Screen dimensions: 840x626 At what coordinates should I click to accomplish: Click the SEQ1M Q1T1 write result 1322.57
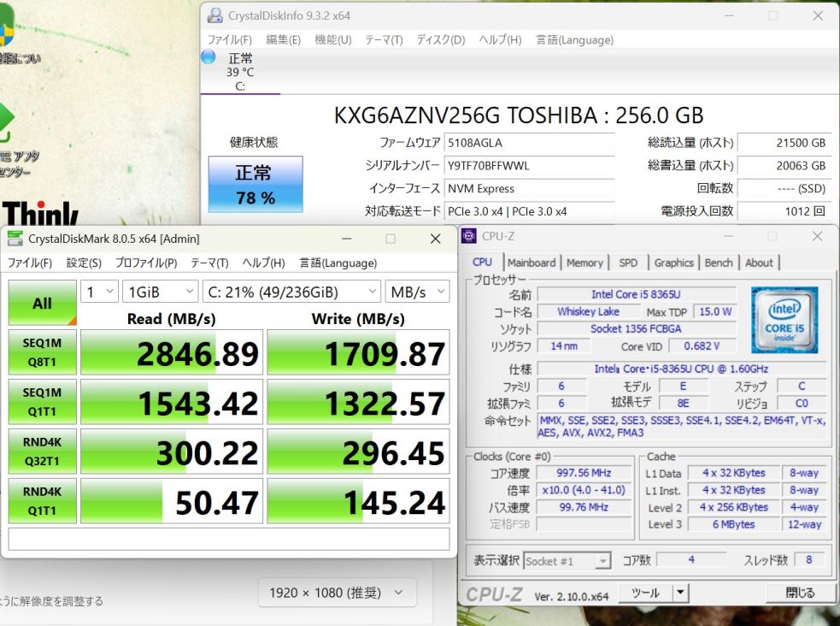[x=358, y=402]
